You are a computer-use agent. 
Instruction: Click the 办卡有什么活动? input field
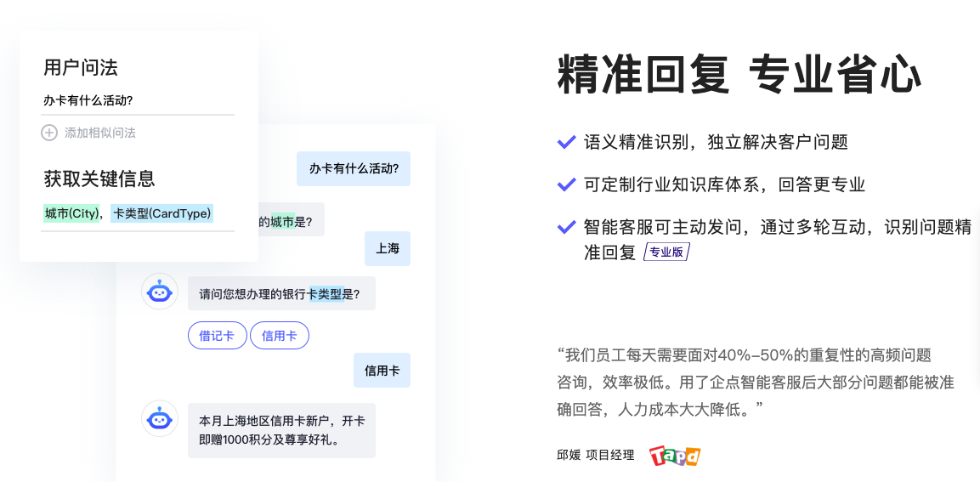[x=138, y=101]
